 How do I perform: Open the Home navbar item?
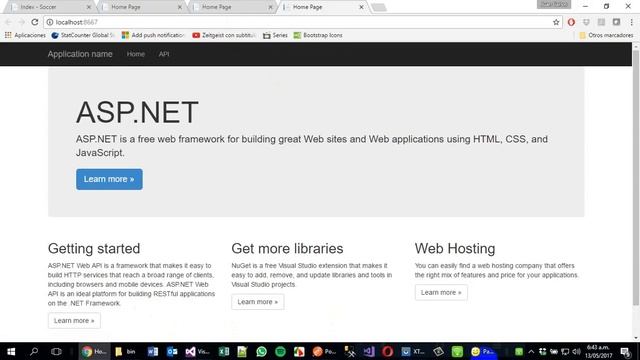pyautogui.click(x=136, y=54)
